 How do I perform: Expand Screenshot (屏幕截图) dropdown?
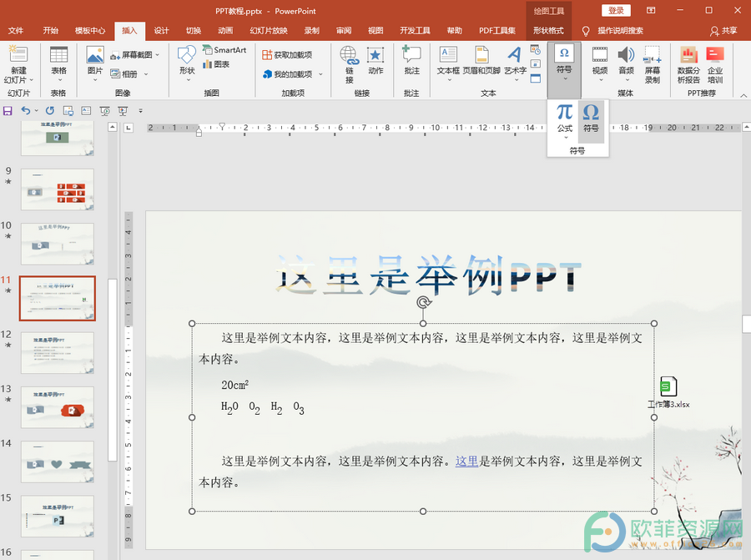(157, 55)
